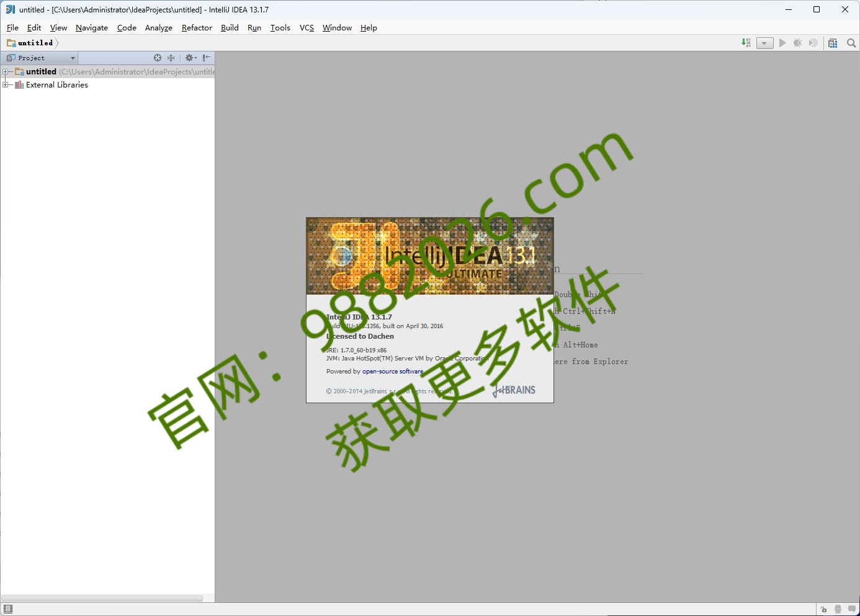The image size is (860, 616).
Task: Open the Code menu
Action: pos(127,28)
